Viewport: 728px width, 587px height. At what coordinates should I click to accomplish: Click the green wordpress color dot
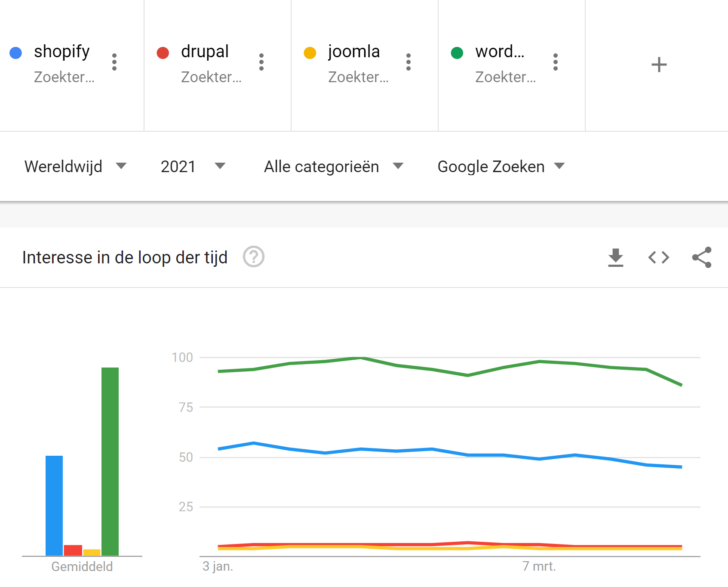tap(457, 53)
